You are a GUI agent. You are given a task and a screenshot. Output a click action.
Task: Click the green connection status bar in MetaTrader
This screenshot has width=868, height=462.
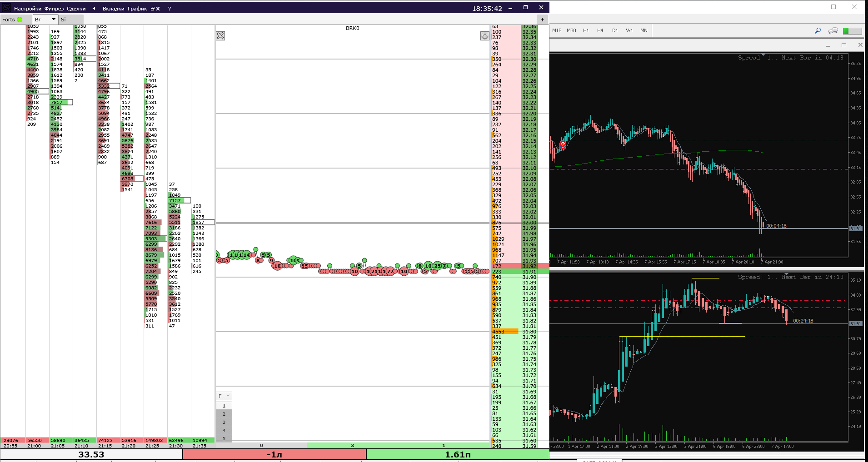(x=852, y=31)
